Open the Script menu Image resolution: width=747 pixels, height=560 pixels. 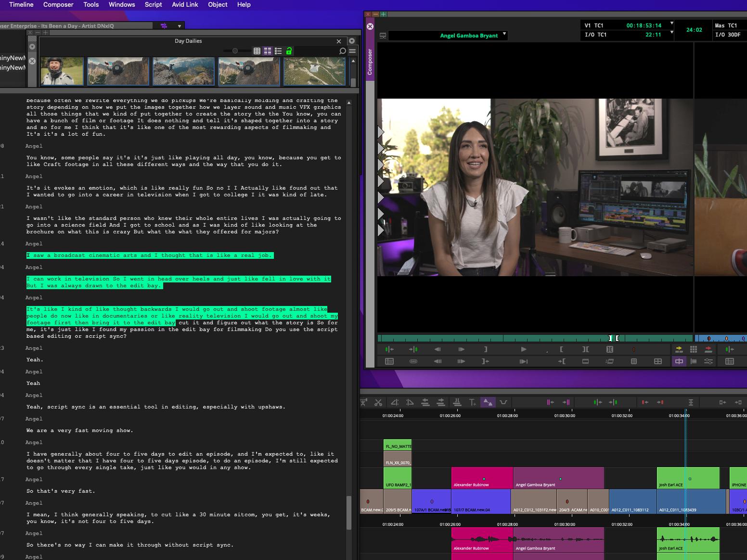[x=154, y=4]
